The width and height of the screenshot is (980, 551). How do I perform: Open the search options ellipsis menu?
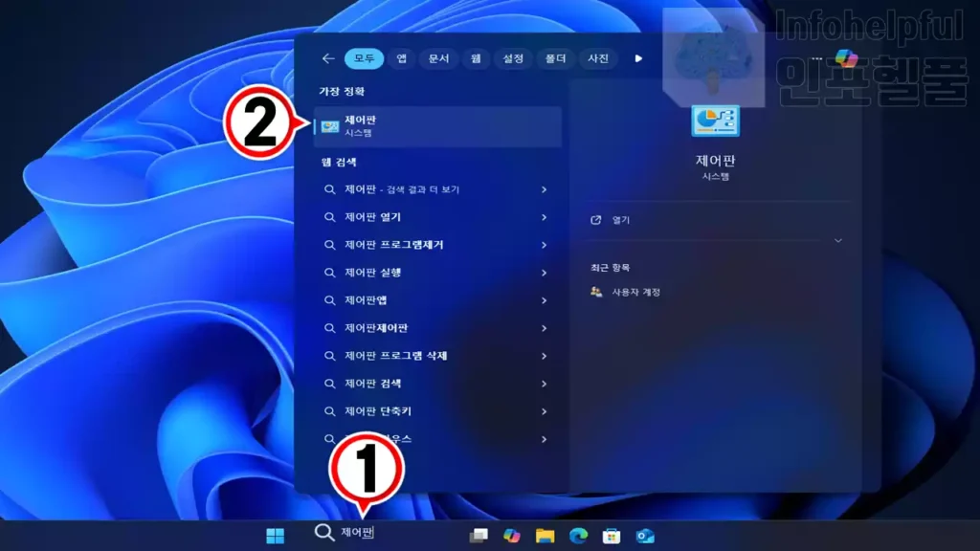[x=817, y=58]
